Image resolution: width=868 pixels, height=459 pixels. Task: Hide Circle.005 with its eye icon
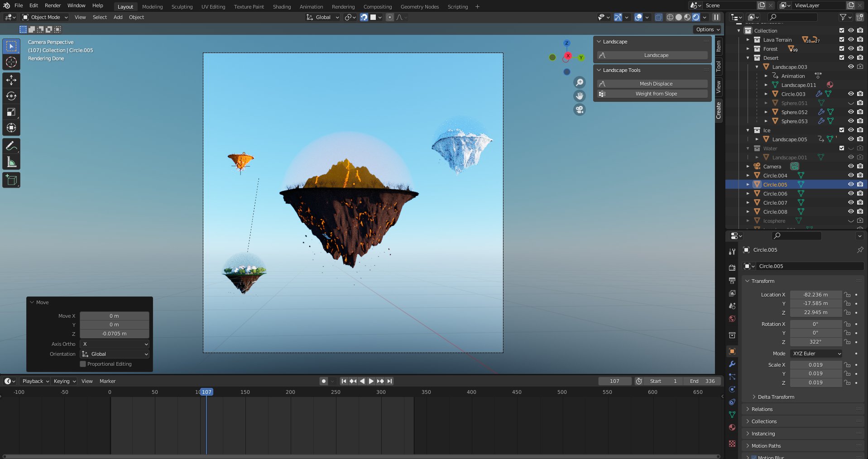pos(851,185)
